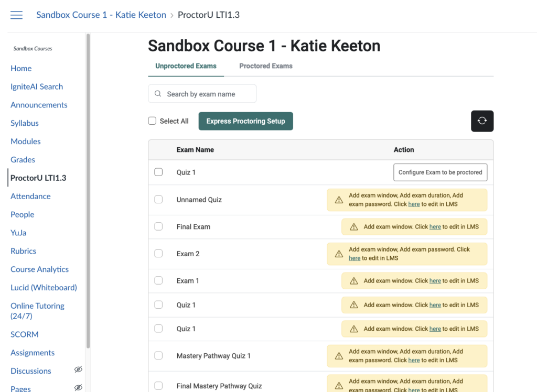Click 'here' link in Exam 1 row

coord(435,281)
